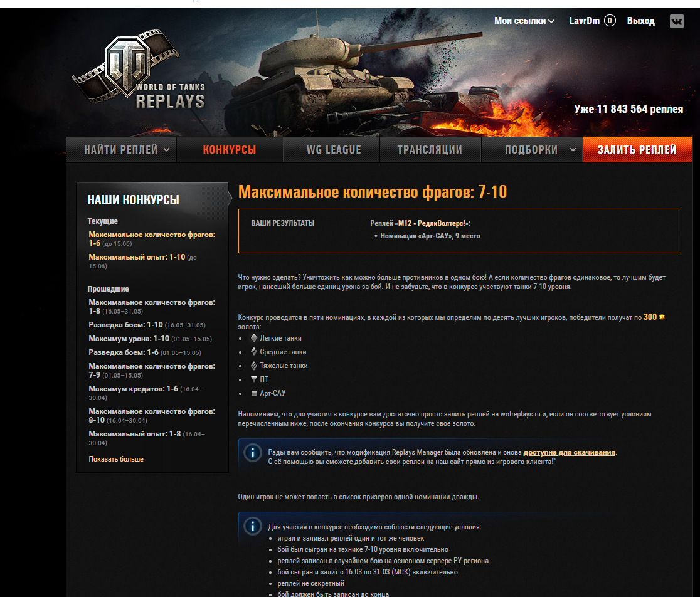
Task: Click the gold coin icon next to 300
Action: coord(662,317)
